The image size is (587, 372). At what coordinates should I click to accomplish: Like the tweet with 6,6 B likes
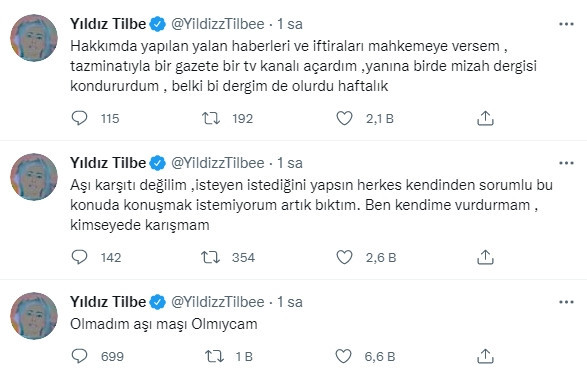[x=343, y=356]
